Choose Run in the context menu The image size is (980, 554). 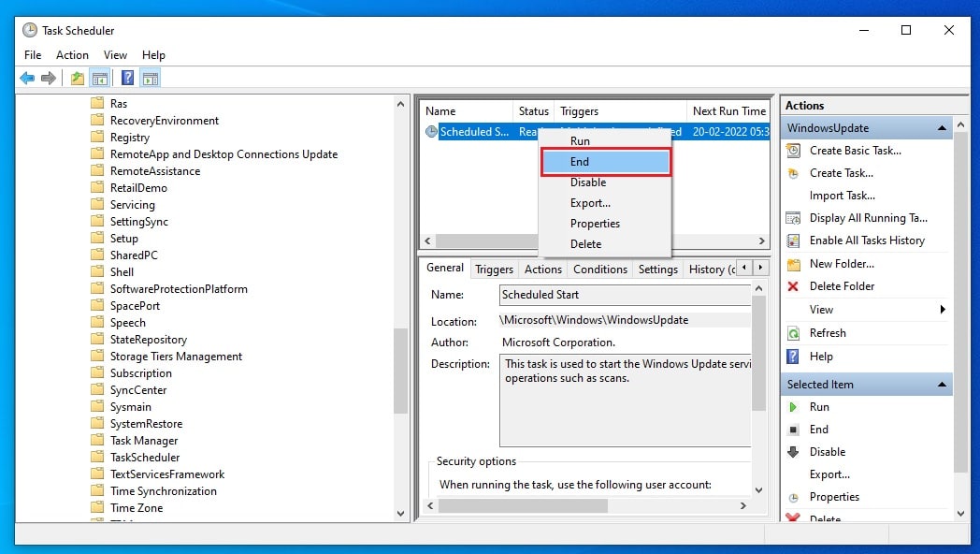[x=606, y=140]
